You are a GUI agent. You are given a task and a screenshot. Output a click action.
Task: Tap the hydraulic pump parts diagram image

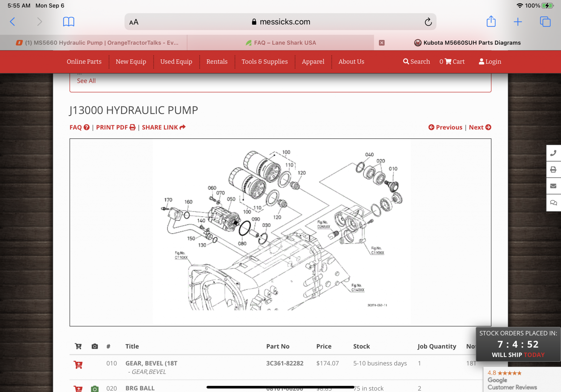pyautogui.click(x=280, y=232)
